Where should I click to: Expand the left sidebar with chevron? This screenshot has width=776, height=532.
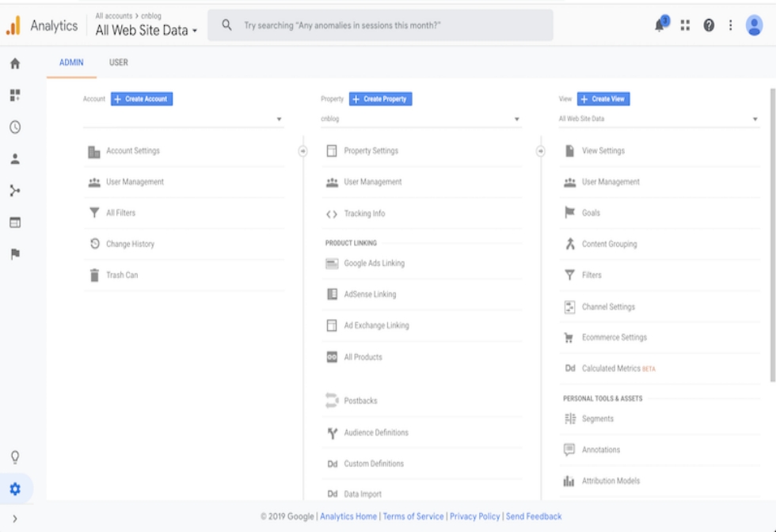click(x=14, y=519)
